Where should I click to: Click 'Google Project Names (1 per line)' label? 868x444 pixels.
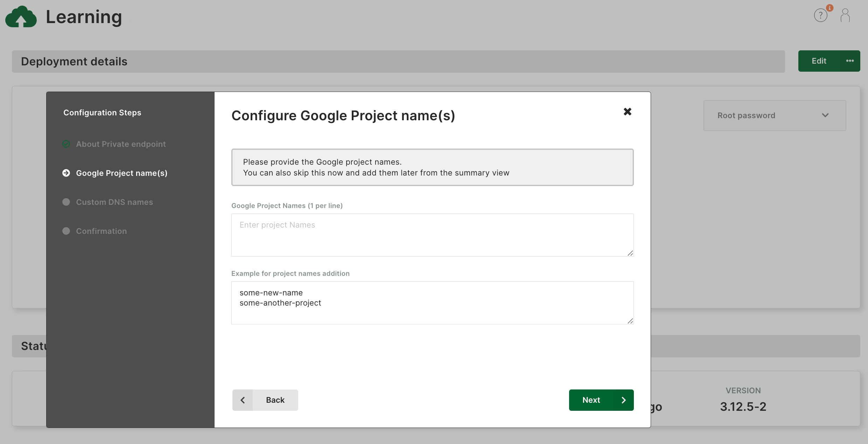[287, 206]
